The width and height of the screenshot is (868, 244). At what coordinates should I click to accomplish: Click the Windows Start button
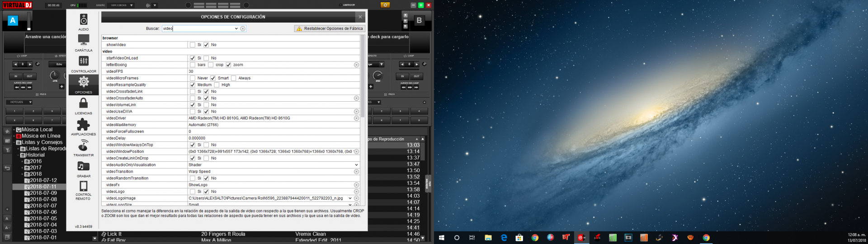[442, 238]
